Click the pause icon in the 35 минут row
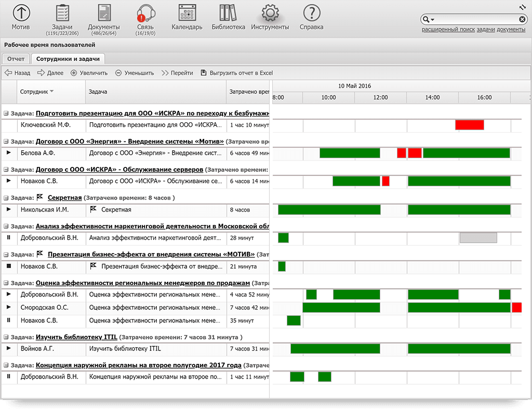The image size is (532, 416). pyautogui.click(x=9, y=320)
